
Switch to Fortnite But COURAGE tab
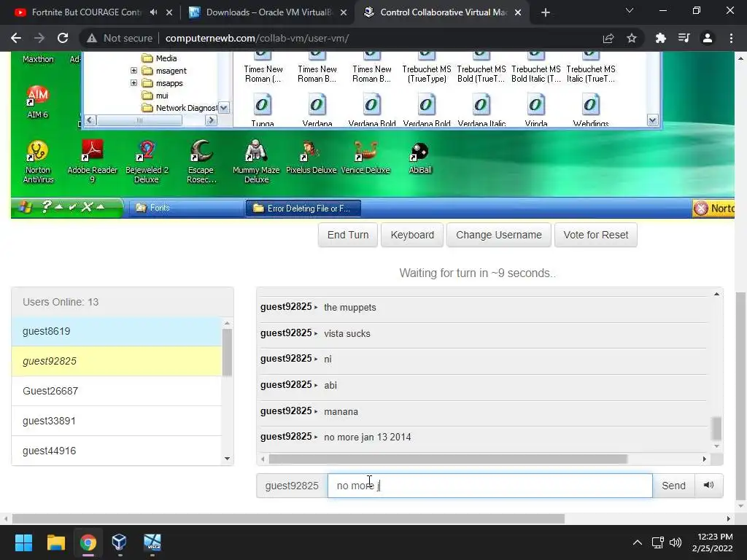(x=86, y=12)
